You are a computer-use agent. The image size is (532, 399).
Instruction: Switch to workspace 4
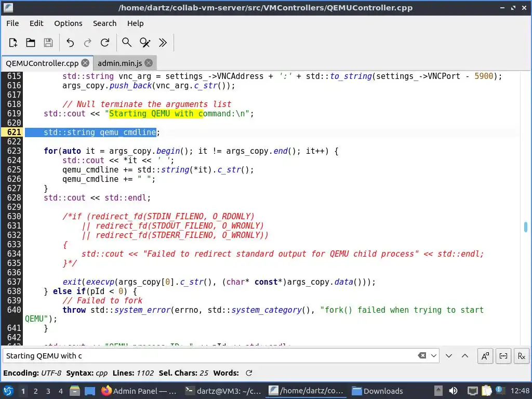pyautogui.click(x=61, y=391)
